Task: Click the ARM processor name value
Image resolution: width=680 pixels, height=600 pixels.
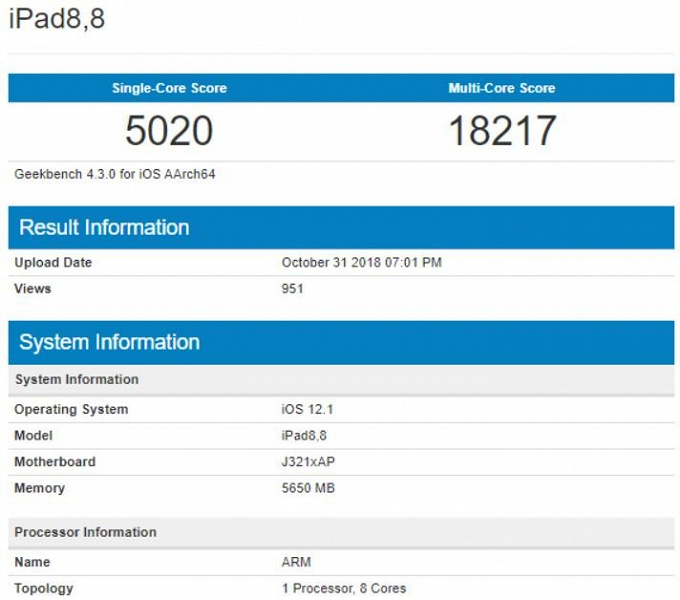Action: click(296, 562)
